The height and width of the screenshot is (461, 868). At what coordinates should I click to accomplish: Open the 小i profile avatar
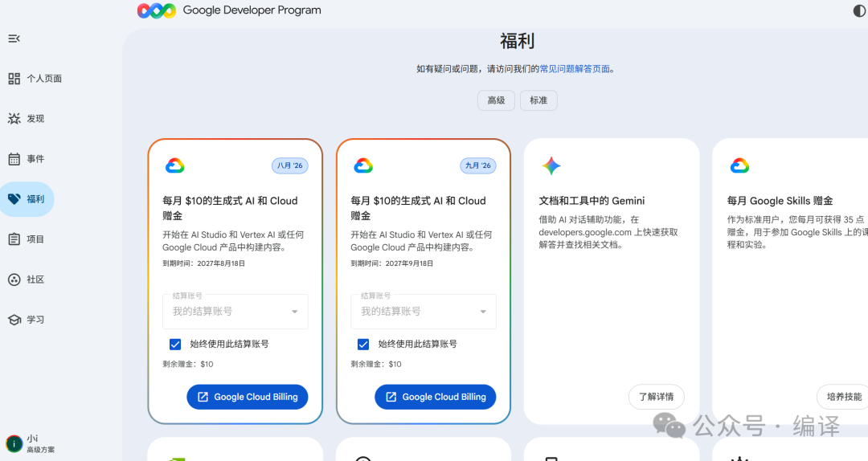coord(14,443)
